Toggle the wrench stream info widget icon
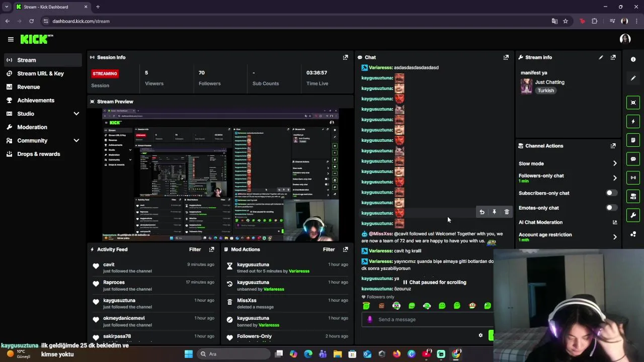This screenshot has height=362, width=644. (633, 215)
